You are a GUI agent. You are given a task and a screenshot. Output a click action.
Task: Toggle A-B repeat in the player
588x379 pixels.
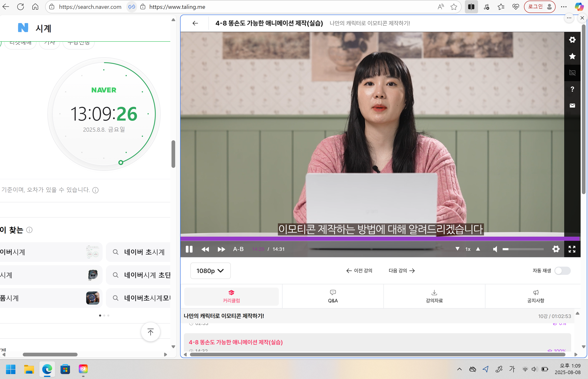click(x=238, y=249)
